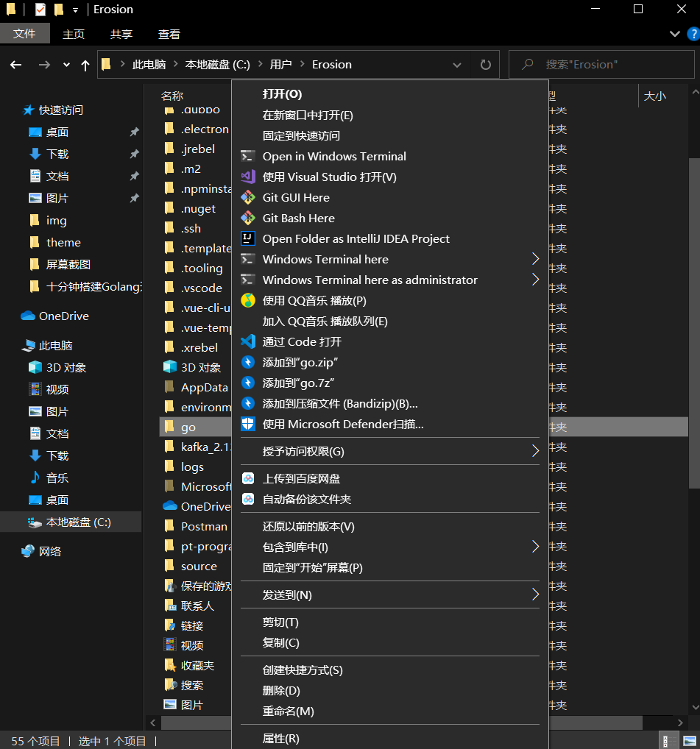This screenshot has height=749, width=700.
Task: Select OneDrive in the navigation pane
Action: coord(63,316)
